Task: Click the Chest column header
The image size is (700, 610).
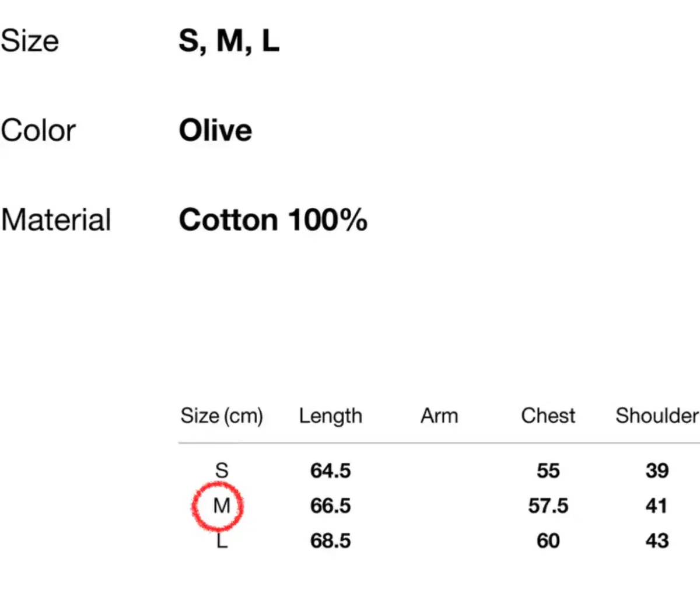Action: (548, 416)
